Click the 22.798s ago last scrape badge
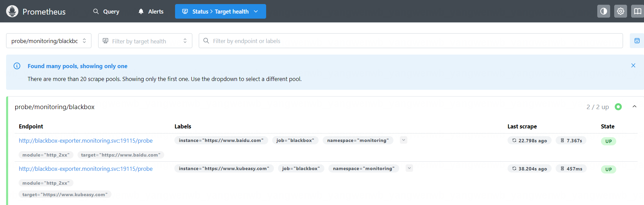The width and height of the screenshot is (644, 205). (x=529, y=141)
